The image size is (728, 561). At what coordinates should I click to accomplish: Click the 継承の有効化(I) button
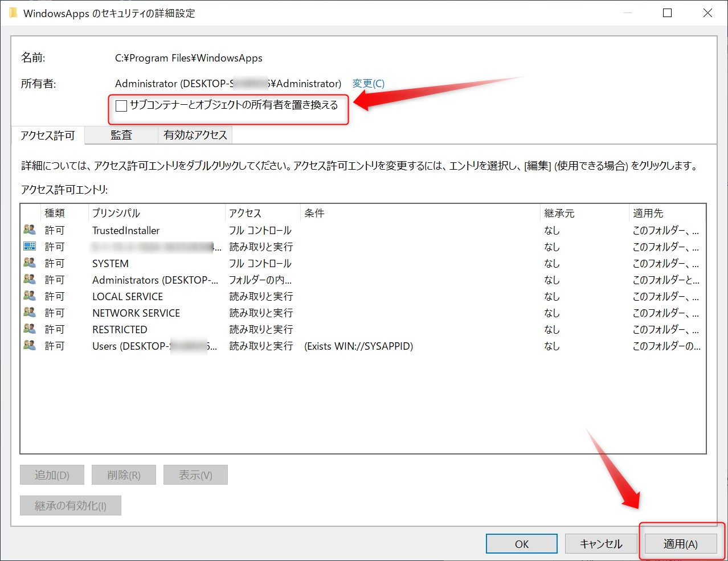coord(70,505)
